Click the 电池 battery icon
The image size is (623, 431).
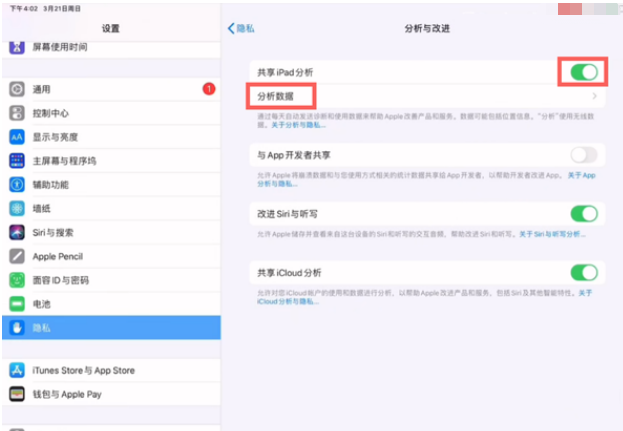(x=17, y=303)
